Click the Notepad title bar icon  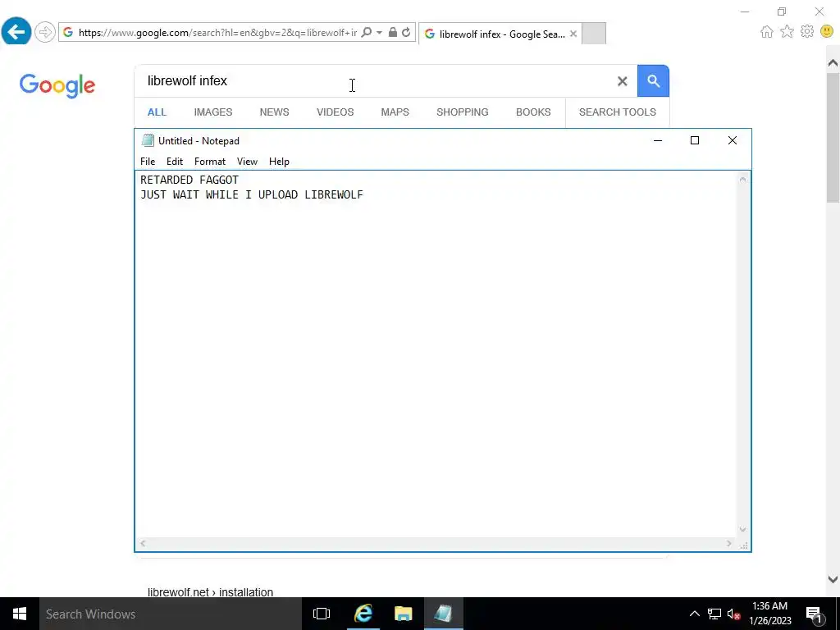[148, 140]
